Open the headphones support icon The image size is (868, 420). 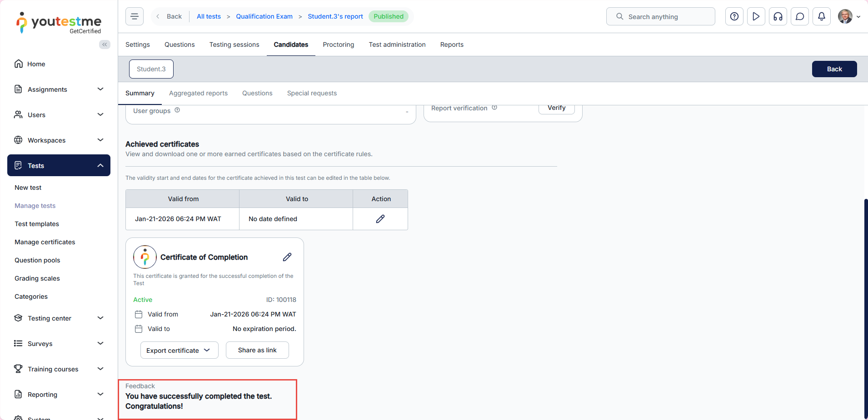point(778,16)
